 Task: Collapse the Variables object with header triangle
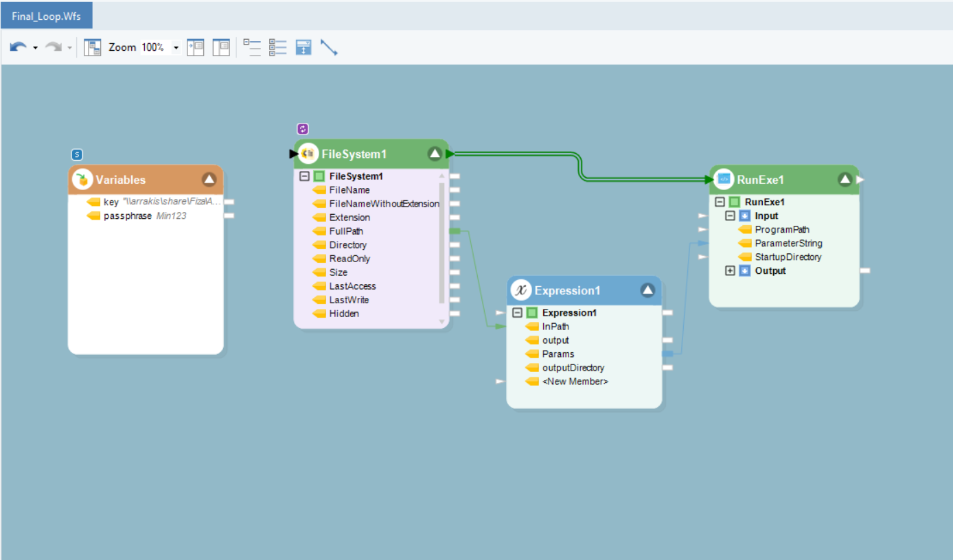coord(209,180)
